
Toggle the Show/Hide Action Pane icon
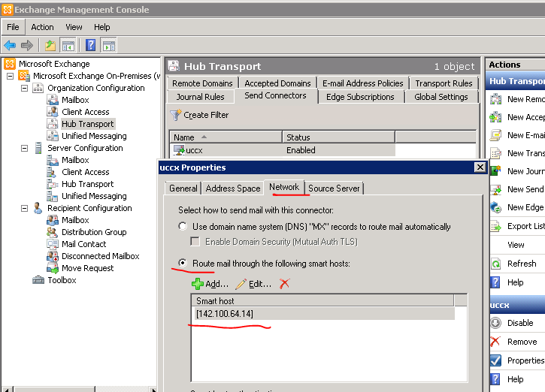pyautogui.click(x=109, y=45)
